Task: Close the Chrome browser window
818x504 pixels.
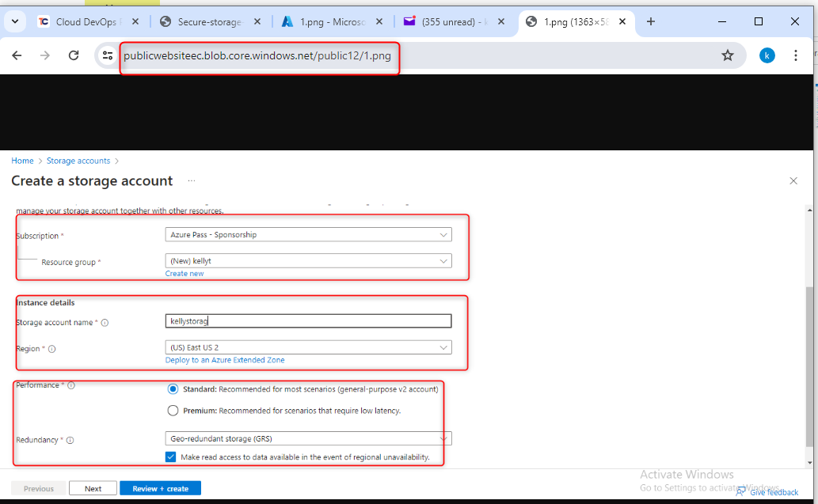Action: [x=794, y=21]
